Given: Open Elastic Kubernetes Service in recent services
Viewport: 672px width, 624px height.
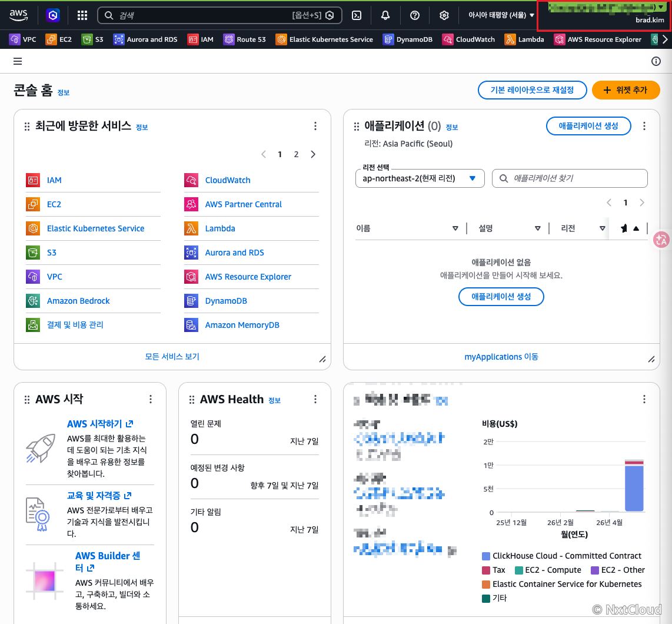Looking at the screenshot, I should (x=95, y=228).
